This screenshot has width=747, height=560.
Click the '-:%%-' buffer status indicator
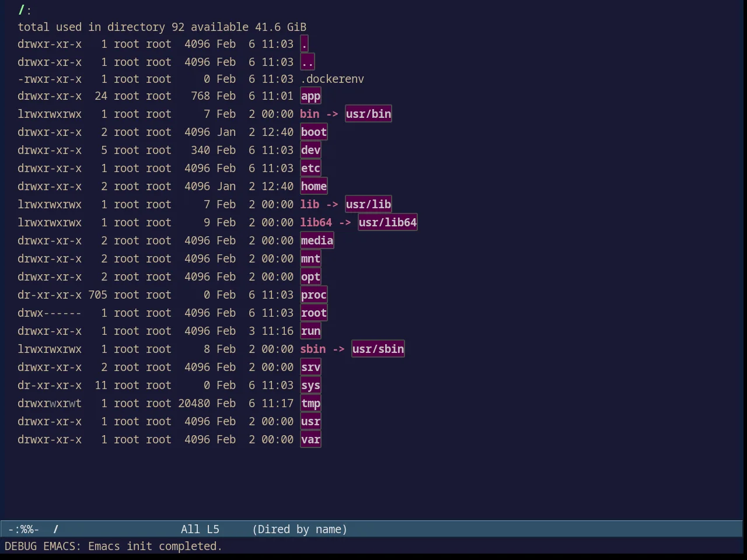(24, 529)
